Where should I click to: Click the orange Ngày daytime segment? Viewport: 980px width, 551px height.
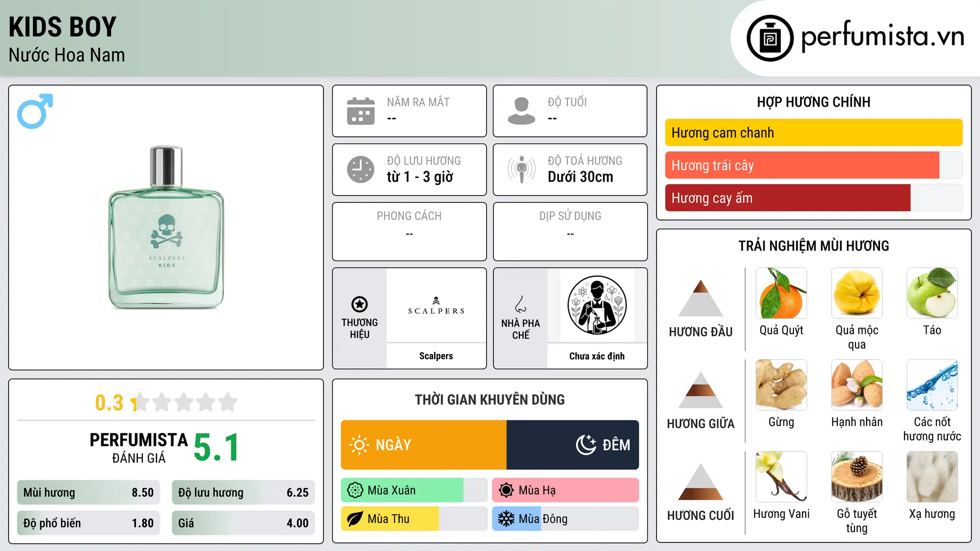click(424, 445)
